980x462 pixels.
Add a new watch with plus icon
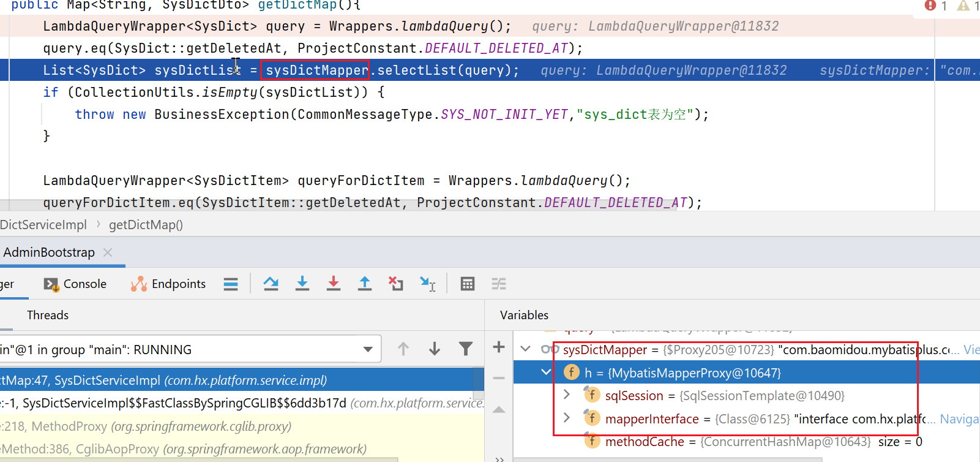tap(499, 347)
